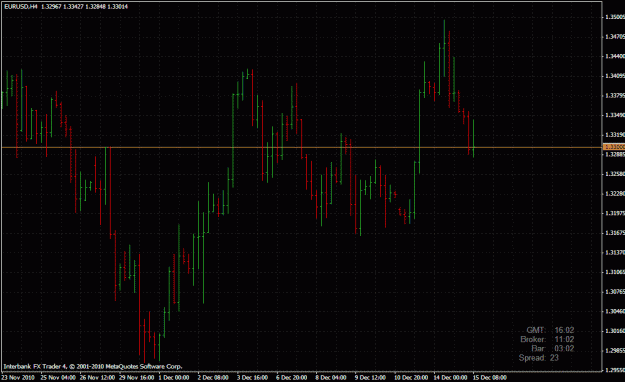Screen dimensions: 625x382
Task: Click the 1.3288 price axis label
Action: tap(615, 154)
